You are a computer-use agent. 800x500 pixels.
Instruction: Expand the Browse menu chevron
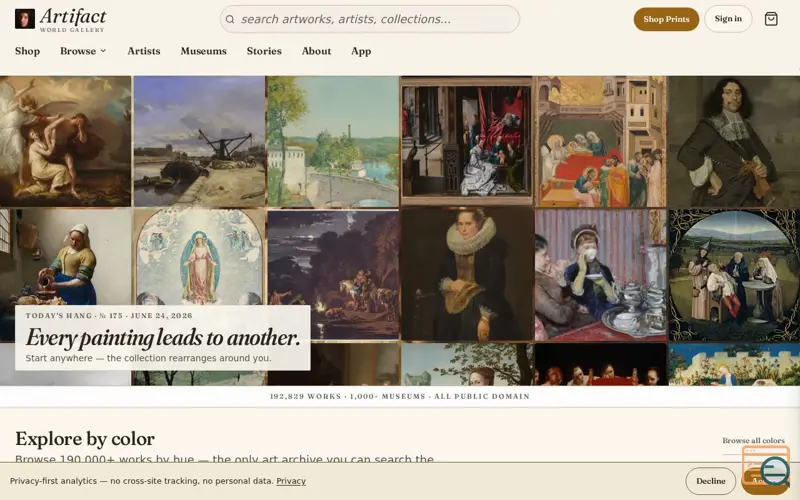pos(104,51)
